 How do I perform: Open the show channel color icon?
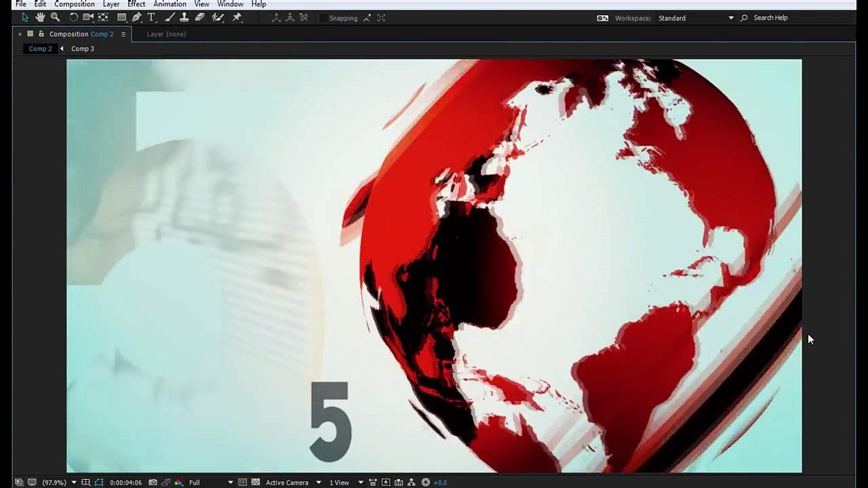[x=178, y=483]
